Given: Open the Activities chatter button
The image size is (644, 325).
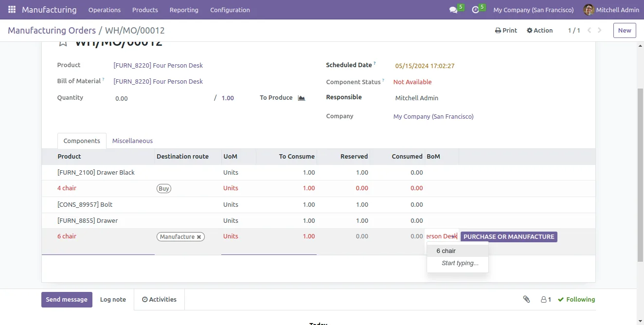Looking at the screenshot, I should tap(159, 300).
